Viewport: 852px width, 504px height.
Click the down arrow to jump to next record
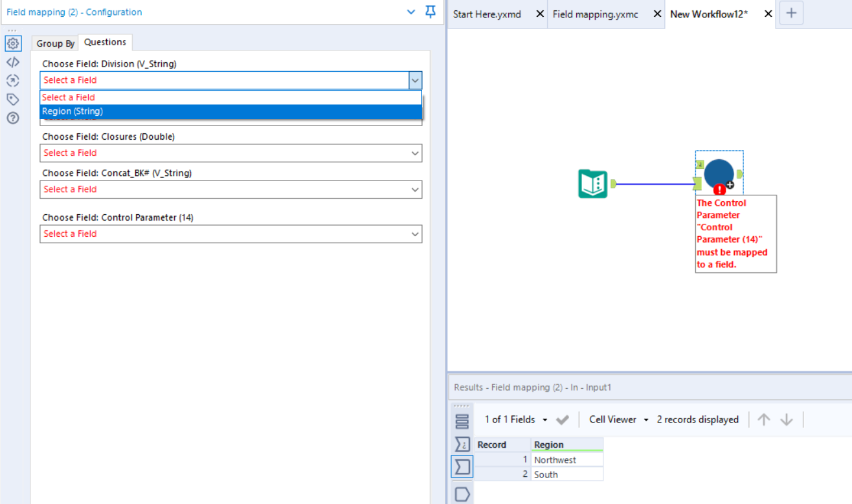pos(786,419)
